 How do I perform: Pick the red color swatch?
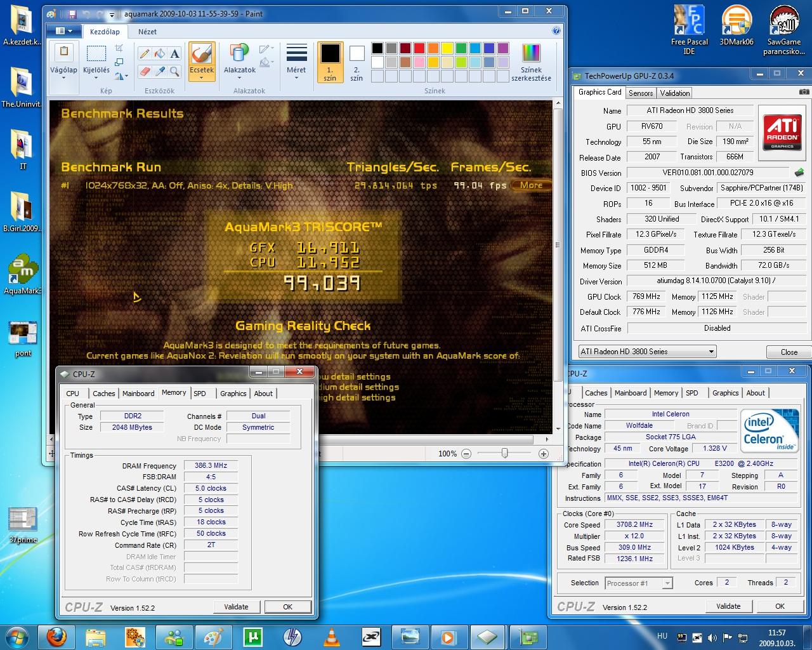[419, 48]
